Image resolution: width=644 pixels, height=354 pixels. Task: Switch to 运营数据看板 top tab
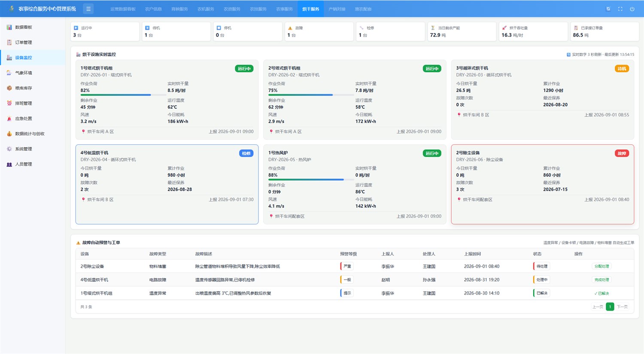click(123, 9)
